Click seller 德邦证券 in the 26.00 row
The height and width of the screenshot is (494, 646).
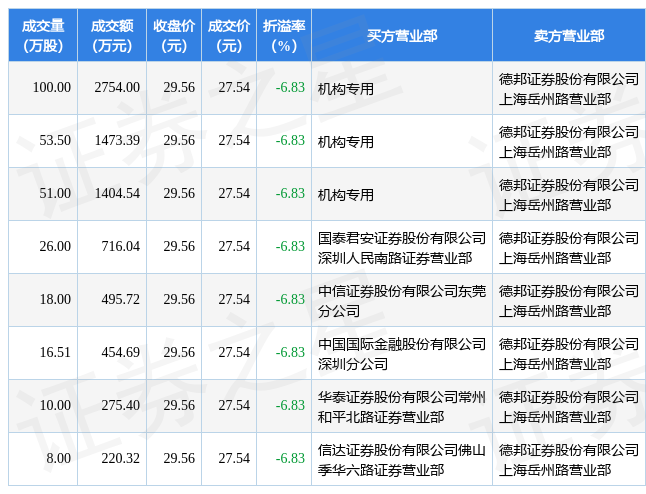[x=569, y=248]
